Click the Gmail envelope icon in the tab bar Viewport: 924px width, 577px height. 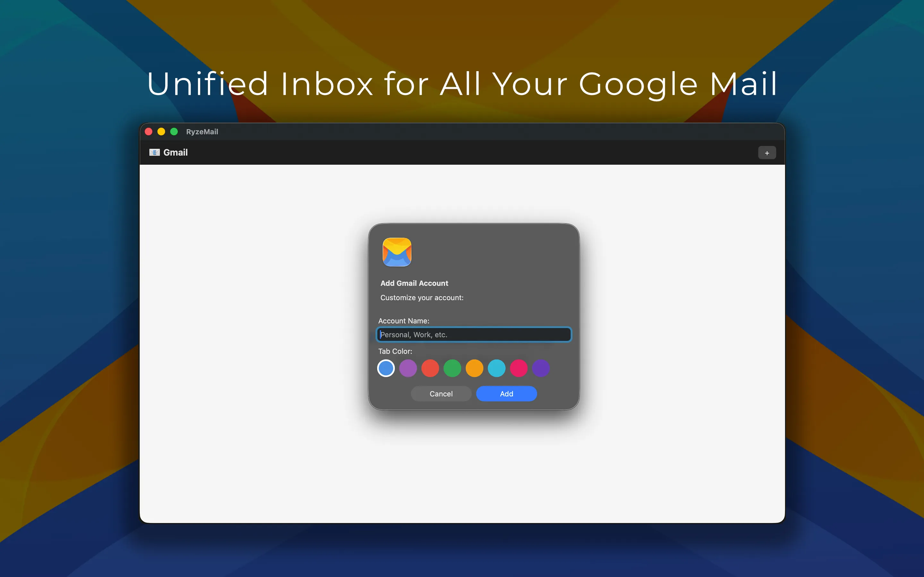(x=154, y=152)
